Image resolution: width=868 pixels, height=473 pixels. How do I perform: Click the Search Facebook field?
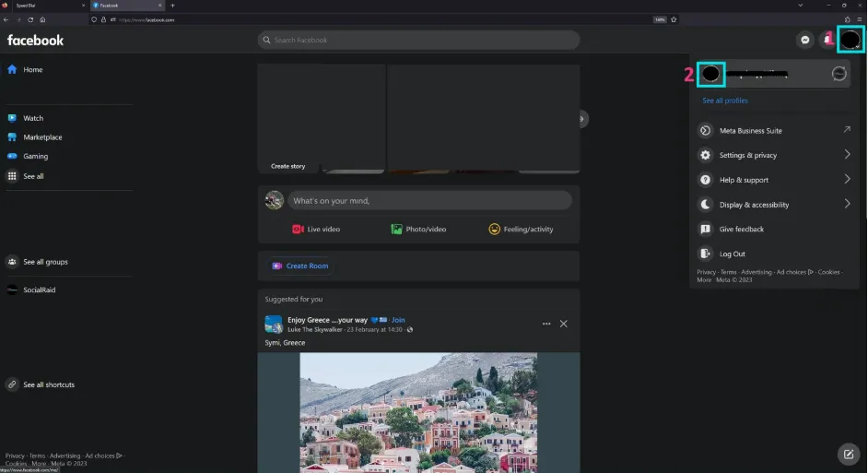coord(418,40)
